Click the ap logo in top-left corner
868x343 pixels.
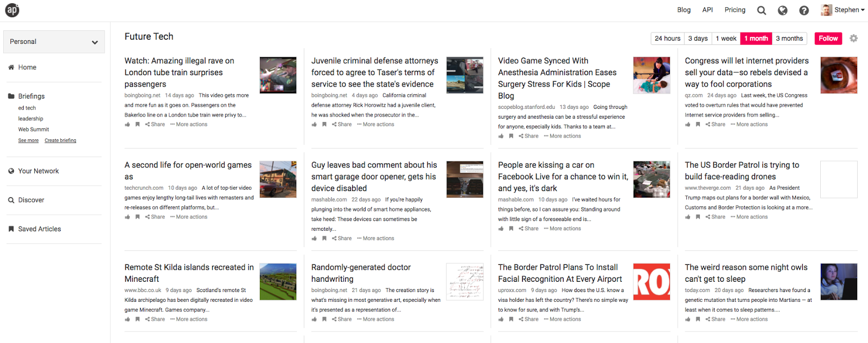point(12,10)
